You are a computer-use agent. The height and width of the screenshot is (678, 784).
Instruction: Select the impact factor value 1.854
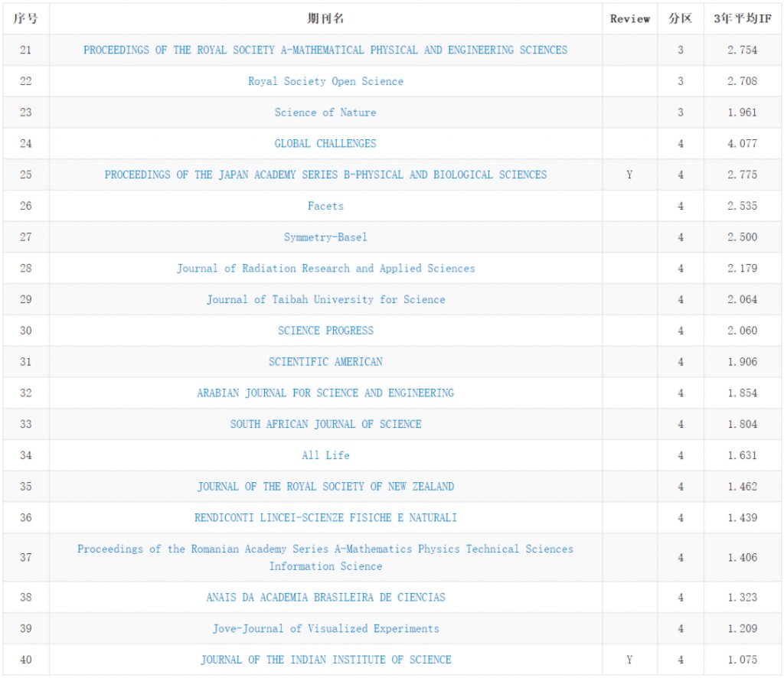click(x=743, y=393)
